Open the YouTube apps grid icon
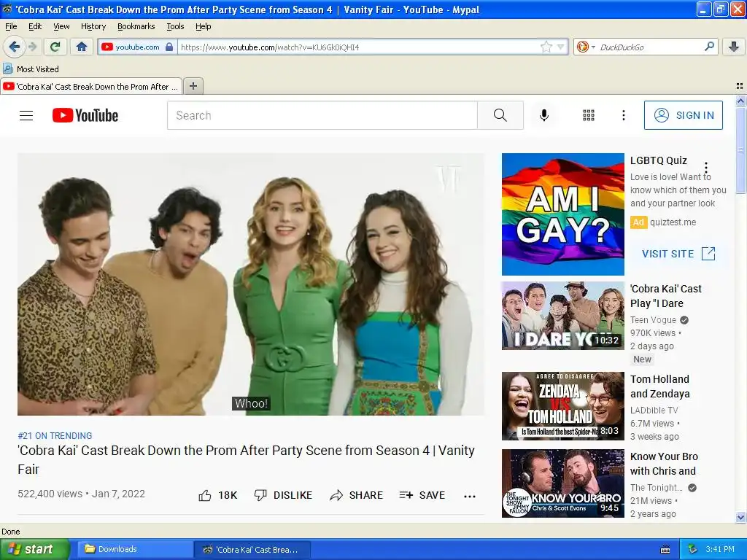The width and height of the screenshot is (747, 560). [x=589, y=115]
